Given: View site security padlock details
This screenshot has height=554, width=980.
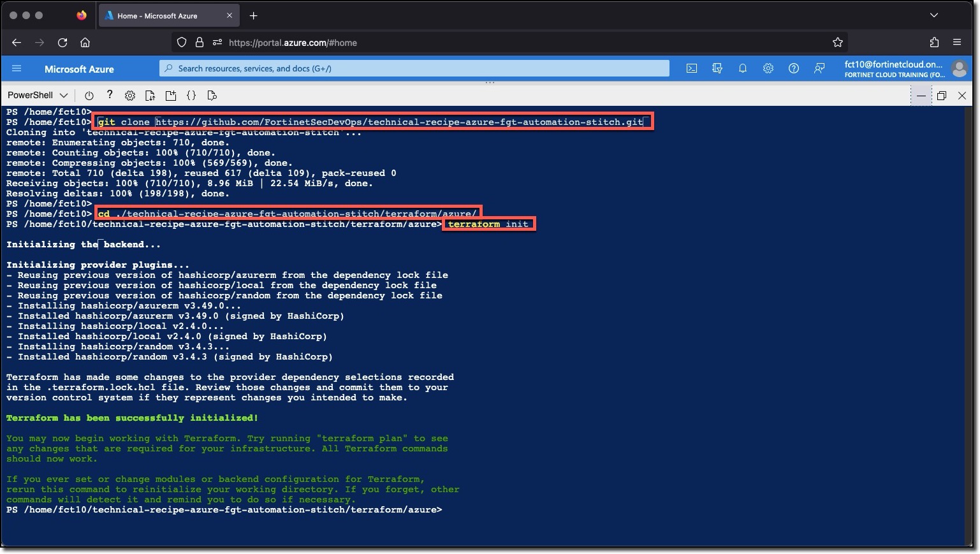Looking at the screenshot, I should [x=200, y=43].
